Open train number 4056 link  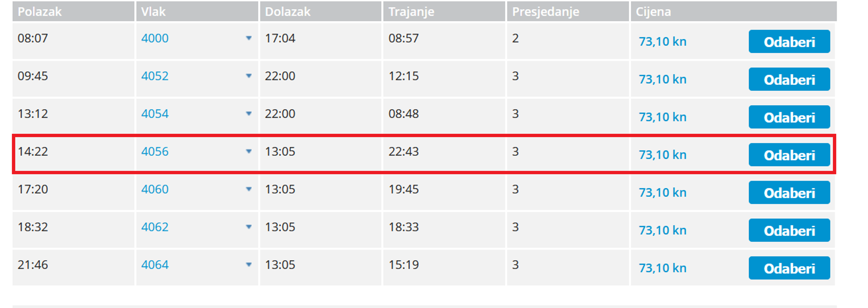point(155,151)
